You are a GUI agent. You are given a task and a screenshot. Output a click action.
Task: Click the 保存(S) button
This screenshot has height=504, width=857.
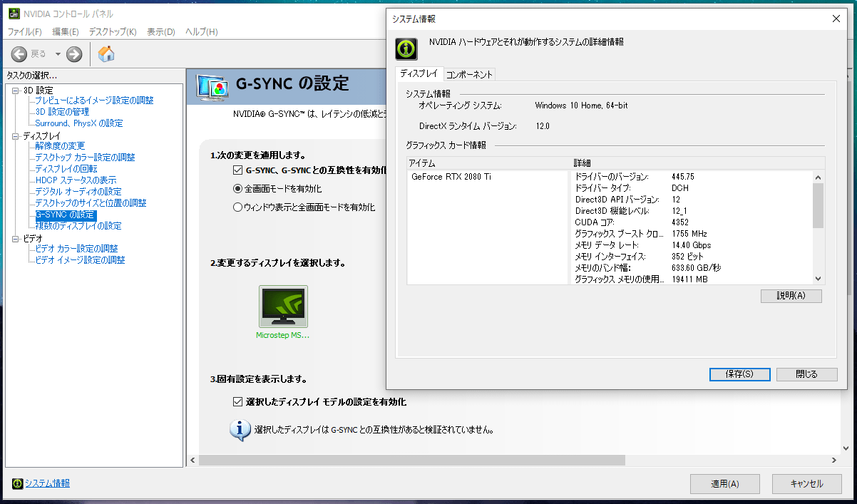(x=740, y=374)
